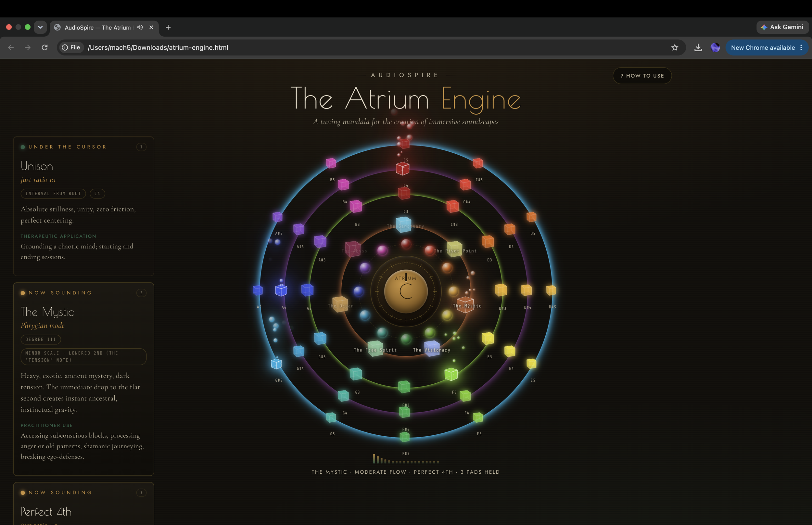Activate The Free Spirit mode cube

tap(375, 348)
